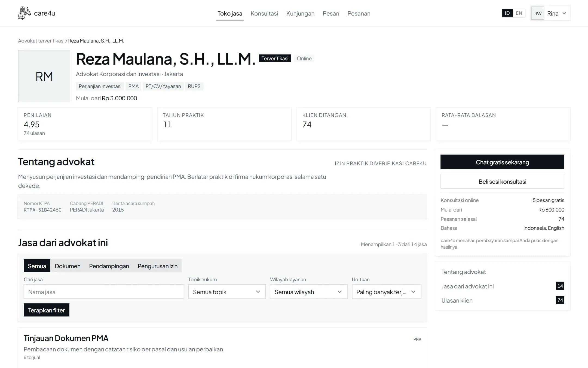
Task: Click the care4u lawyer logo icon
Action: (x=24, y=13)
